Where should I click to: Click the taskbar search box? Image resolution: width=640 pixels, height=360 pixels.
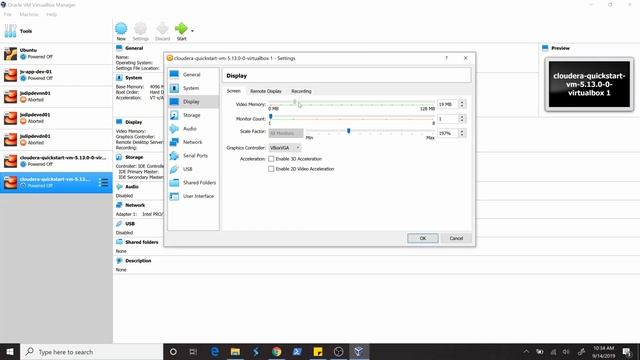tap(91, 352)
